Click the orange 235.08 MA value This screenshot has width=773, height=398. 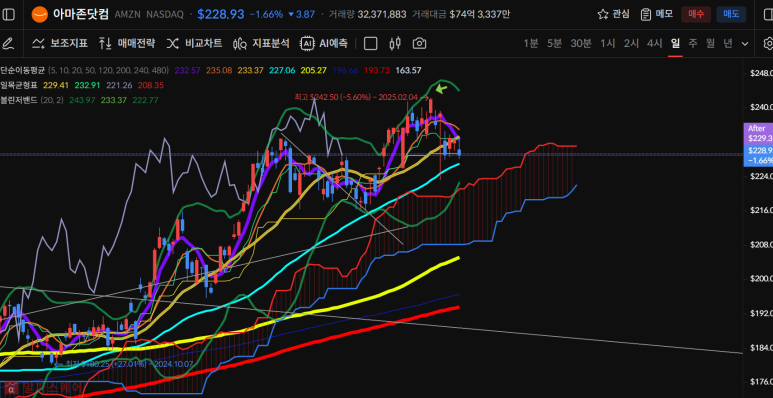tap(219, 71)
